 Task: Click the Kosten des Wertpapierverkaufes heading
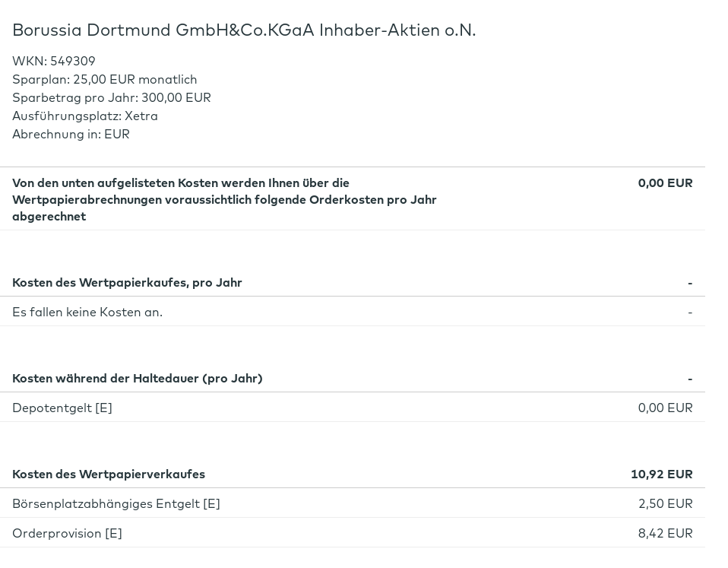[x=109, y=474]
